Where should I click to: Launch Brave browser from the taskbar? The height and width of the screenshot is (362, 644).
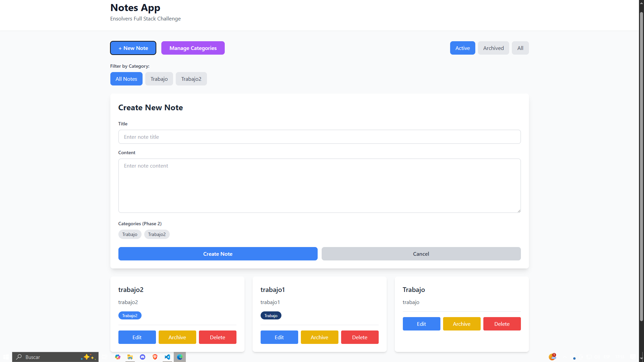pyautogui.click(x=155, y=357)
